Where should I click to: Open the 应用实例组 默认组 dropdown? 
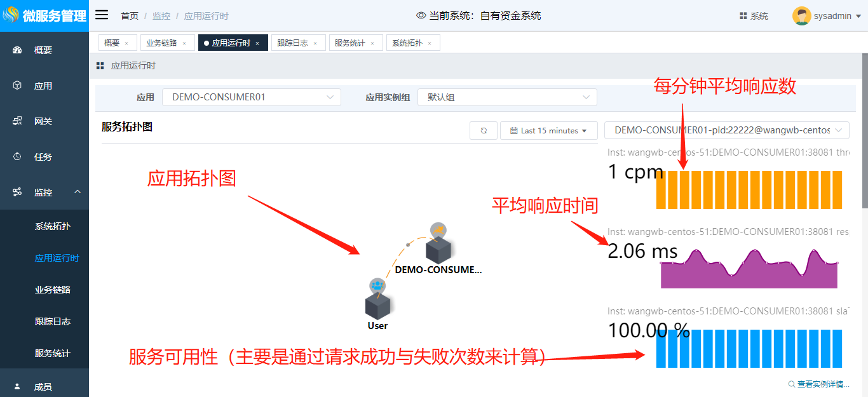[507, 97]
